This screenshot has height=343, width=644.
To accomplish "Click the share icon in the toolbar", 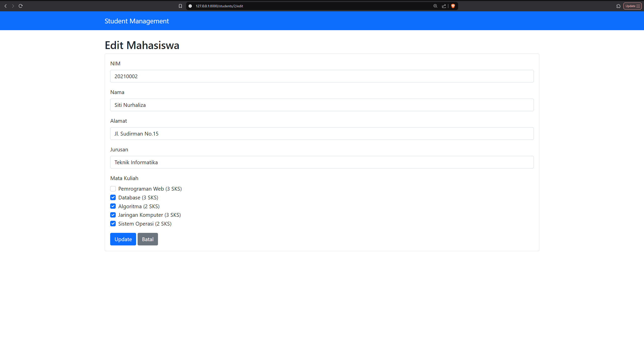I will (444, 6).
